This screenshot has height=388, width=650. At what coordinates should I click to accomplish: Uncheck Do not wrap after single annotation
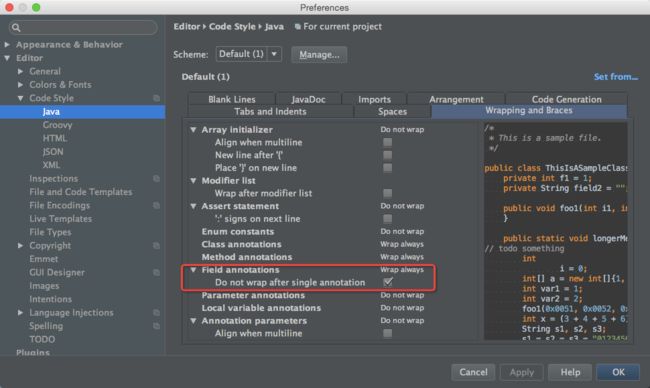click(388, 282)
